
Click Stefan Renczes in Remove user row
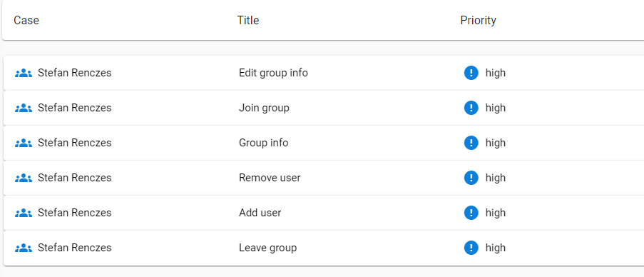pos(74,178)
